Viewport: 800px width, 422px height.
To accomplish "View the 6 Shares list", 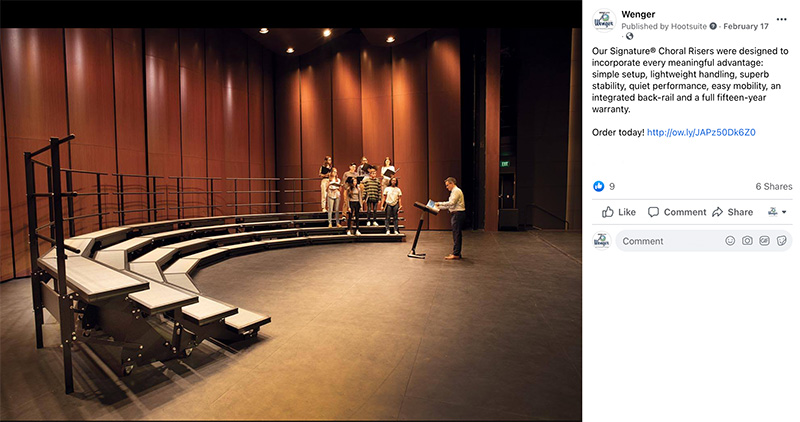I will pos(773,187).
